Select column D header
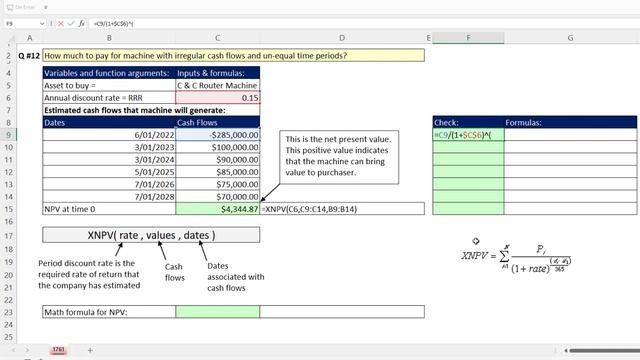 [x=342, y=38]
